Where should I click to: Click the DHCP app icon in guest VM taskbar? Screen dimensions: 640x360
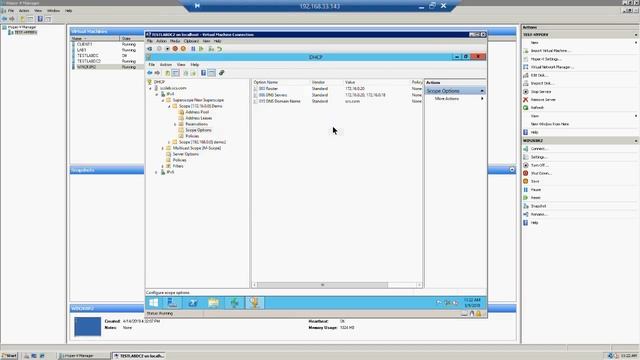click(x=255, y=303)
